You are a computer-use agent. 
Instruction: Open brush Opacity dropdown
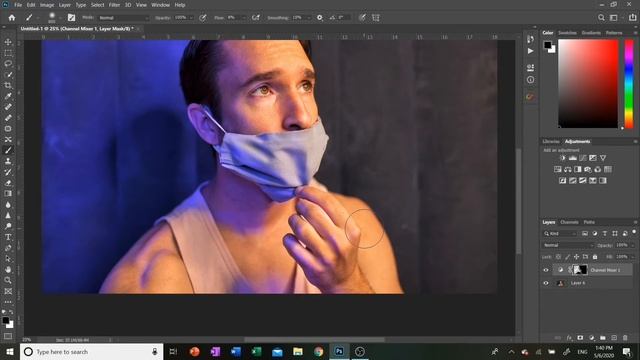191,18
